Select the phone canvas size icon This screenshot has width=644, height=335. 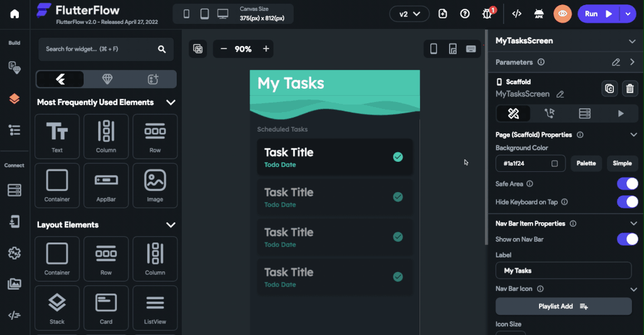click(x=186, y=14)
